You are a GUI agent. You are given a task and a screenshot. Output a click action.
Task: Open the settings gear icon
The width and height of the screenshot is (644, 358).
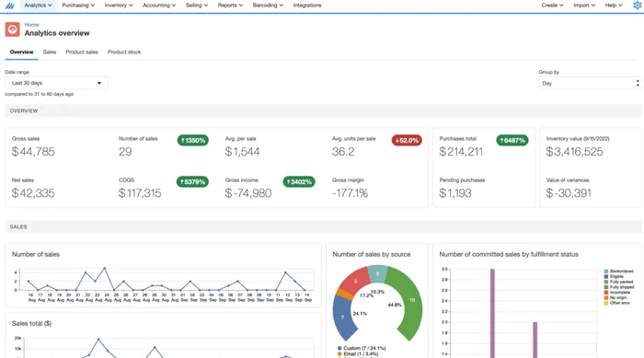pos(637,6)
